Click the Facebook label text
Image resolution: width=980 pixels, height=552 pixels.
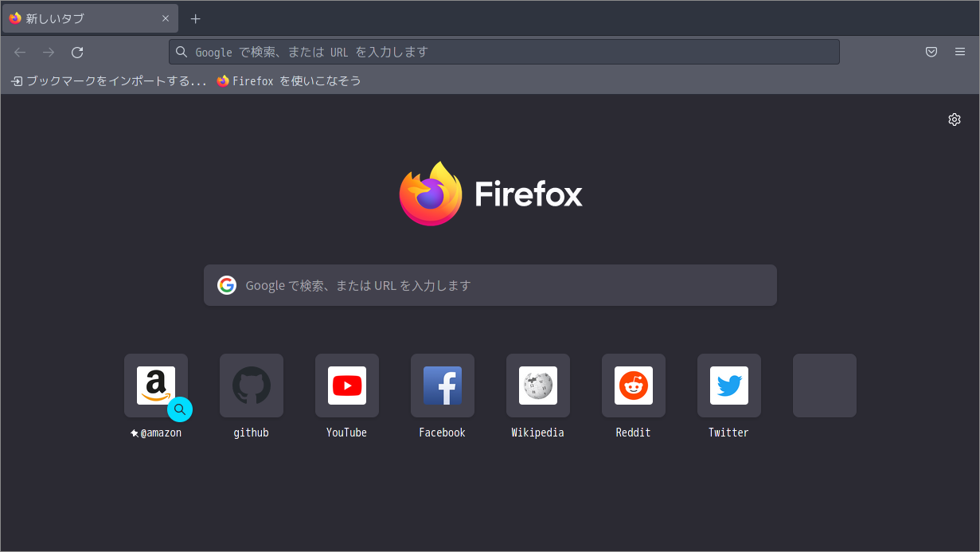click(443, 433)
